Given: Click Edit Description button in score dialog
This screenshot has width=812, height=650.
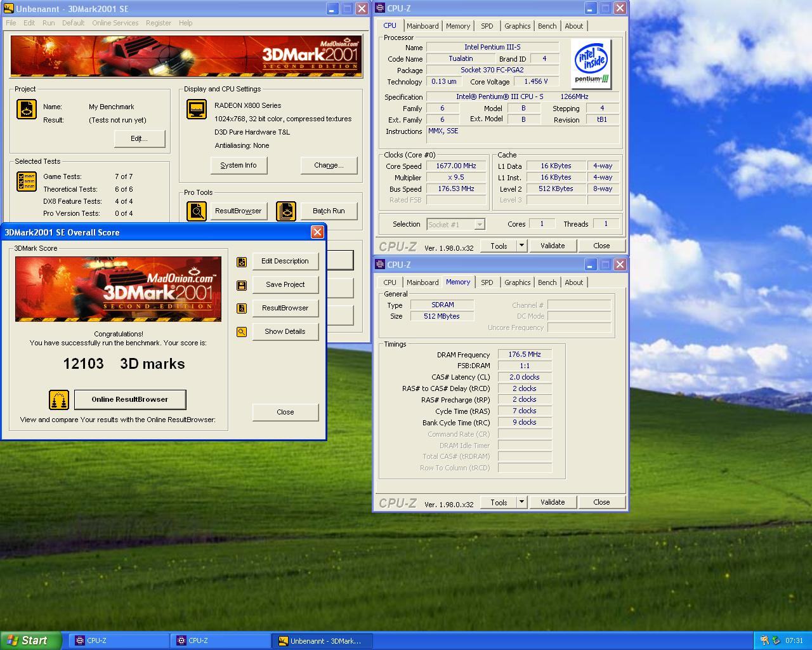Looking at the screenshot, I should coord(285,261).
